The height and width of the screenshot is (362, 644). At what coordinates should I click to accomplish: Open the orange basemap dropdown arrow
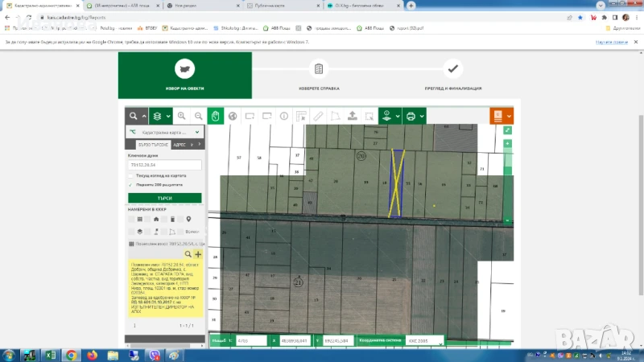point(509,116)
